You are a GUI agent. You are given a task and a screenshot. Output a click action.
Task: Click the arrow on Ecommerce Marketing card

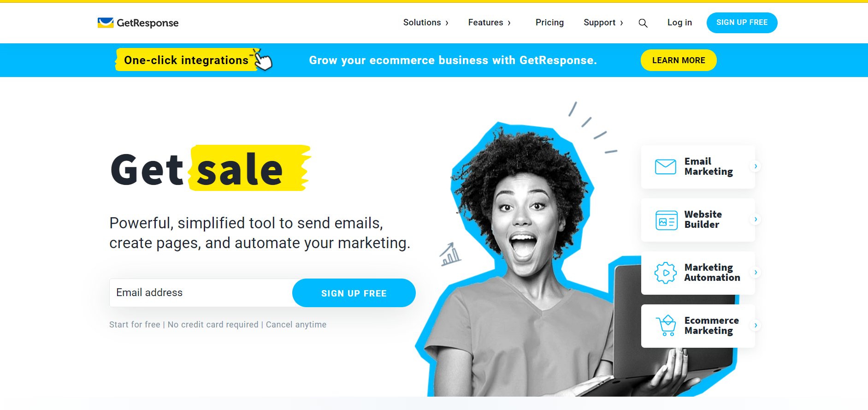tap(756, 326)
